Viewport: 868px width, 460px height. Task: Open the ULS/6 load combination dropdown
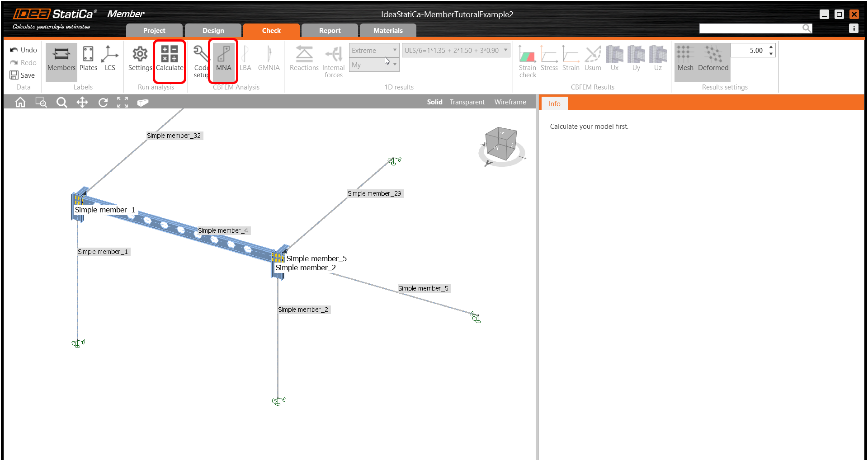(x=456, y=50)
